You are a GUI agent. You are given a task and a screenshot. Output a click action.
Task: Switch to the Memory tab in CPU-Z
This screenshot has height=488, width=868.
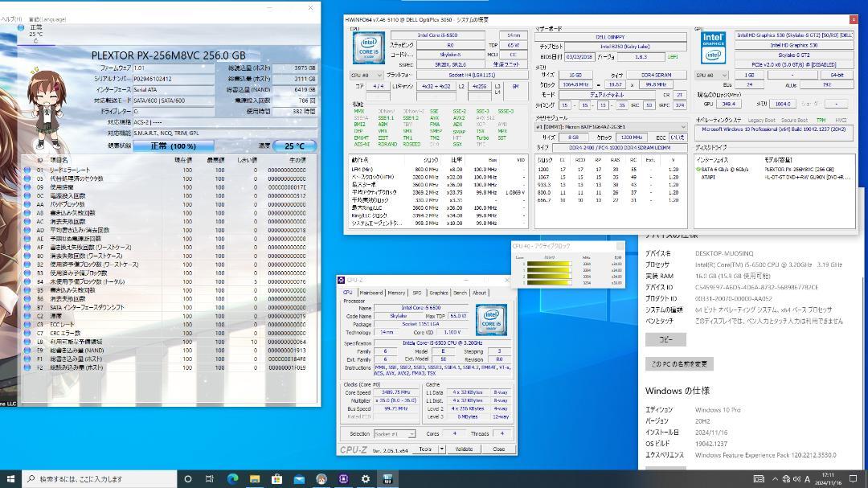coord(396,293)
